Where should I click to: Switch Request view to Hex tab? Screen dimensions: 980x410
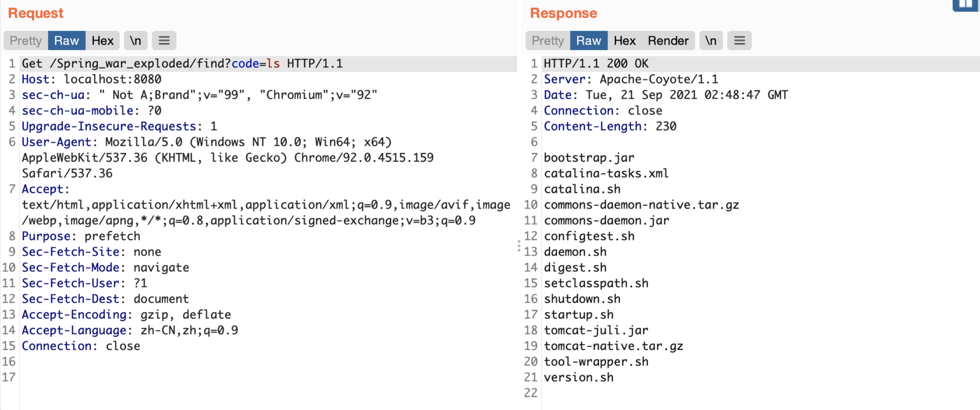[102, 40]
